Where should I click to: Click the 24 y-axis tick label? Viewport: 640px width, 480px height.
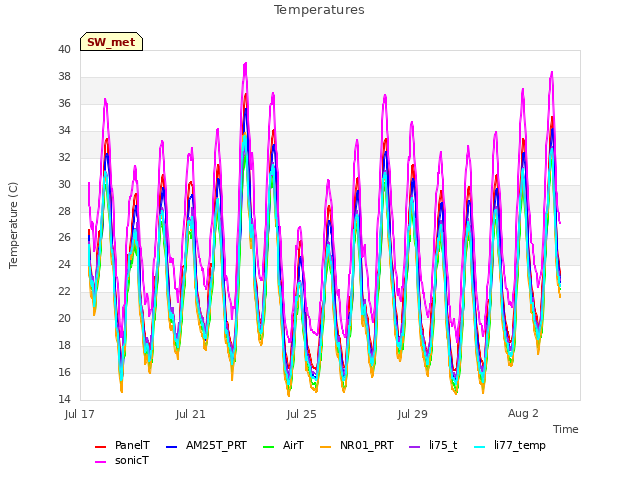(64, 264)
